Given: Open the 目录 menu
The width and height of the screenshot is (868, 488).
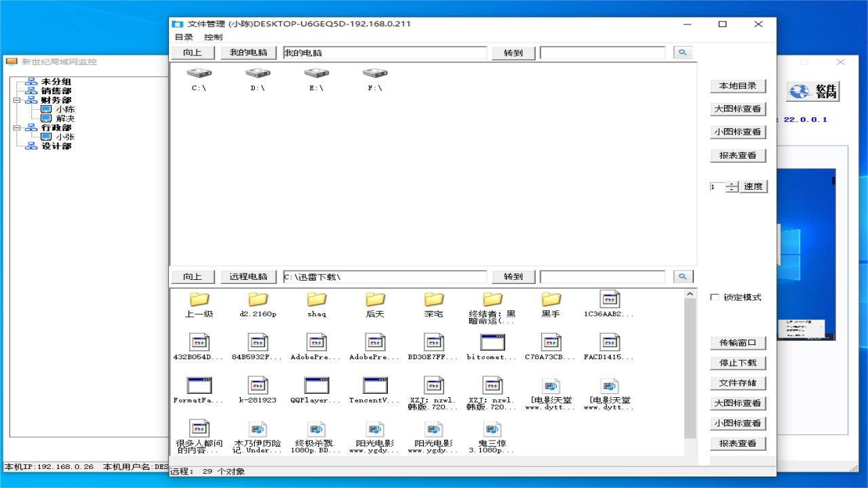Looking at the screenshot, I should 184,37.
